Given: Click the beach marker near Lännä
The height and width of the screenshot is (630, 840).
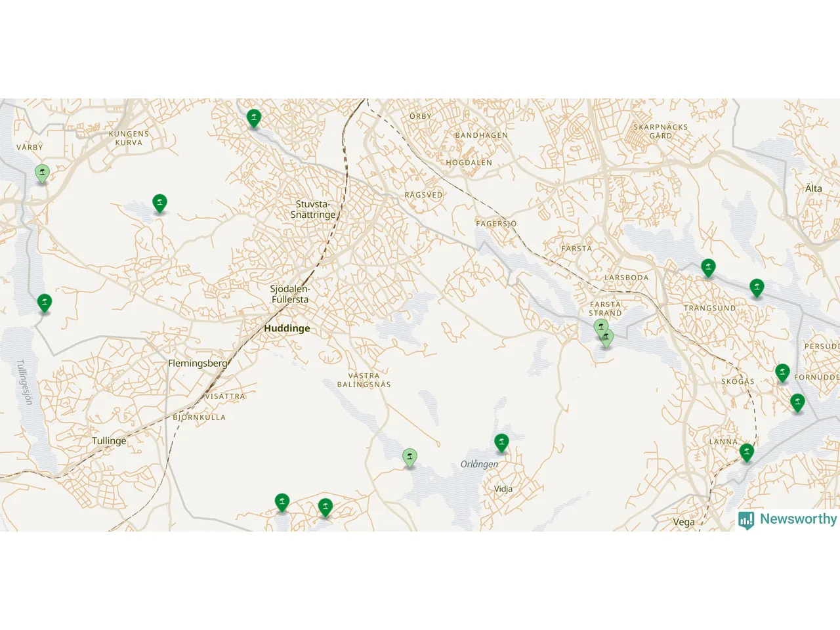Looking at the screenshot, I should click(x=747, y=453).
